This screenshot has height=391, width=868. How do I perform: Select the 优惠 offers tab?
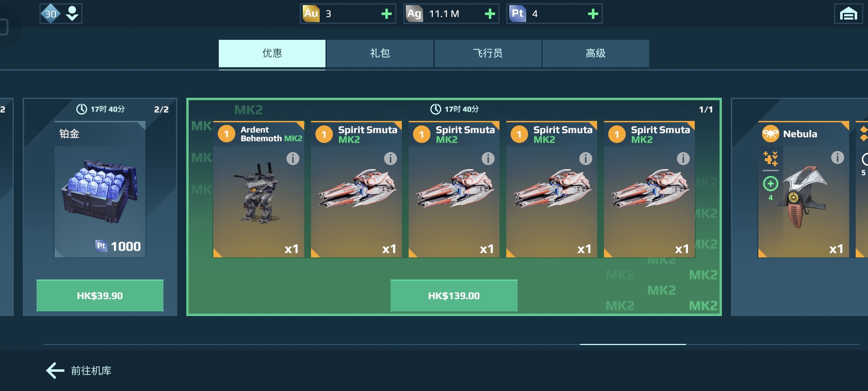[272, 54]
